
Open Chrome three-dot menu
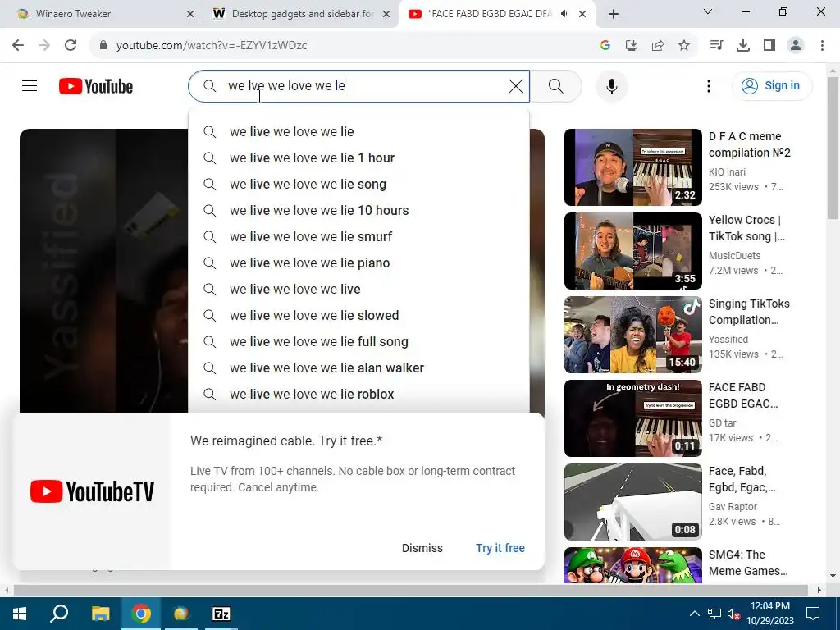coord(822,45)
